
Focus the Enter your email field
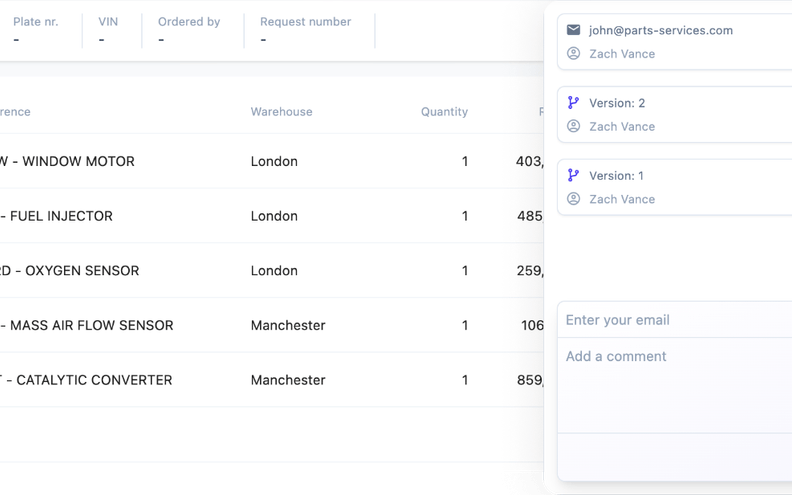(x=675, y=320)
